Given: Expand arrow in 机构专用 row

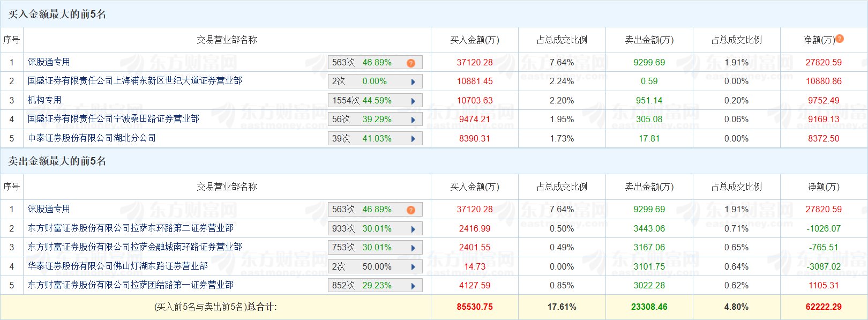Looking at the screenshot, I should [x=413, y=101].
